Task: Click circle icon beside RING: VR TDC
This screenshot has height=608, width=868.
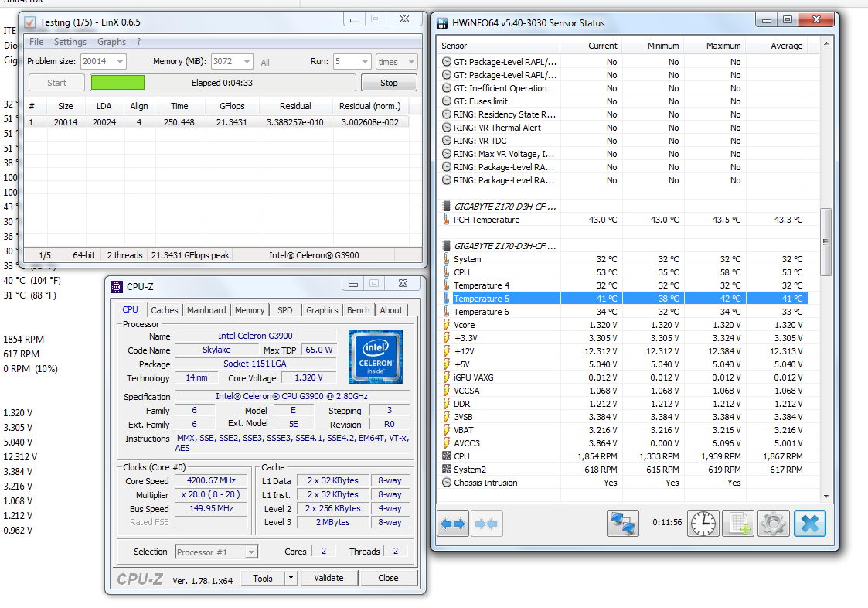Action: (446, 141)
